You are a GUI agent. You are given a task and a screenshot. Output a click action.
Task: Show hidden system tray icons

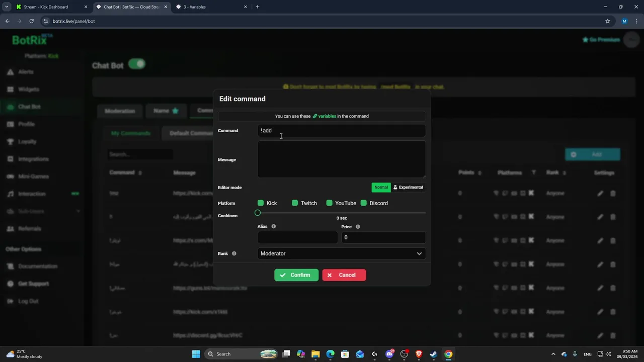553,354
